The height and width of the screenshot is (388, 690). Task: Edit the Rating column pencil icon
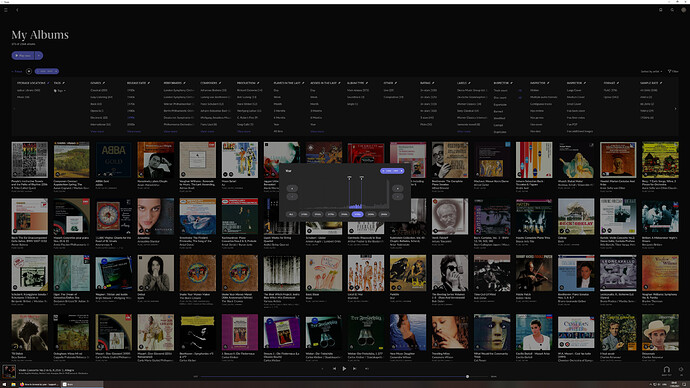[x=433, y=83]
